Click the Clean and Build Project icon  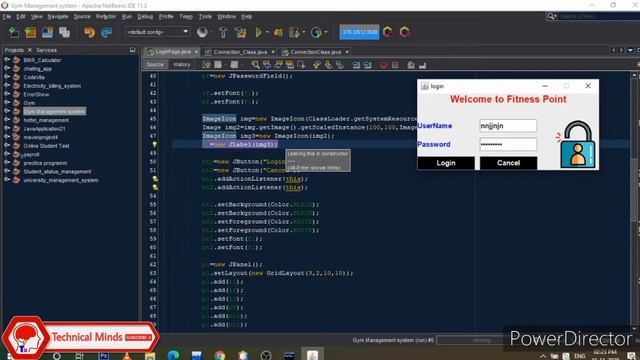pos(240,32)
